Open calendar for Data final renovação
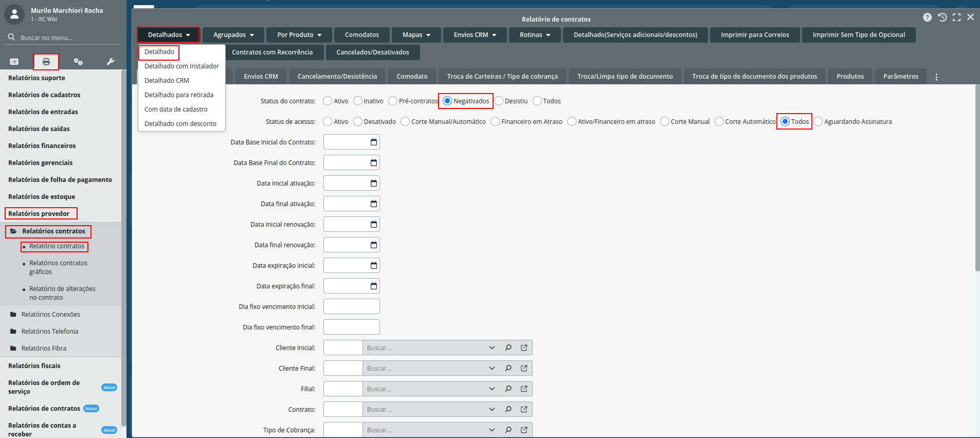The image size is (980, 438). point(374,245)
